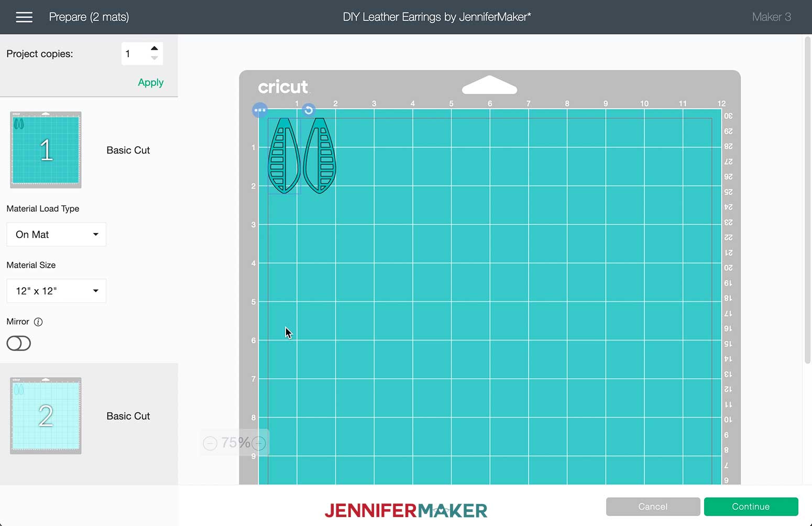Screen dimensions: 812x526
Task: Open the hamburger menu
Action: pos(24,17)
